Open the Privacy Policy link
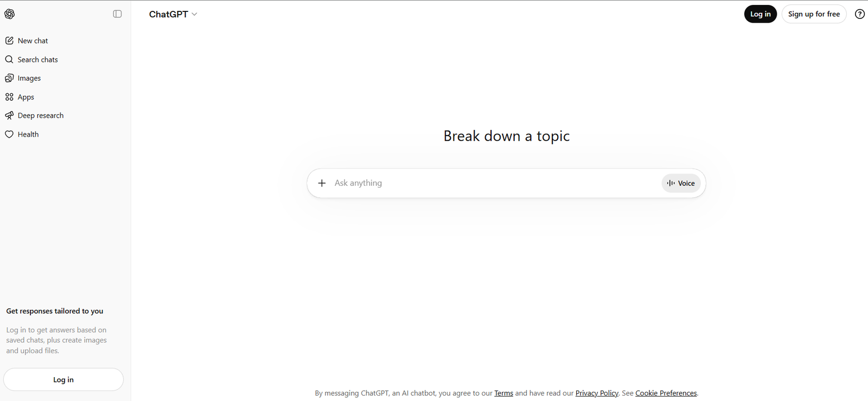The image size is (868, 401). click(x=597, y=393)
